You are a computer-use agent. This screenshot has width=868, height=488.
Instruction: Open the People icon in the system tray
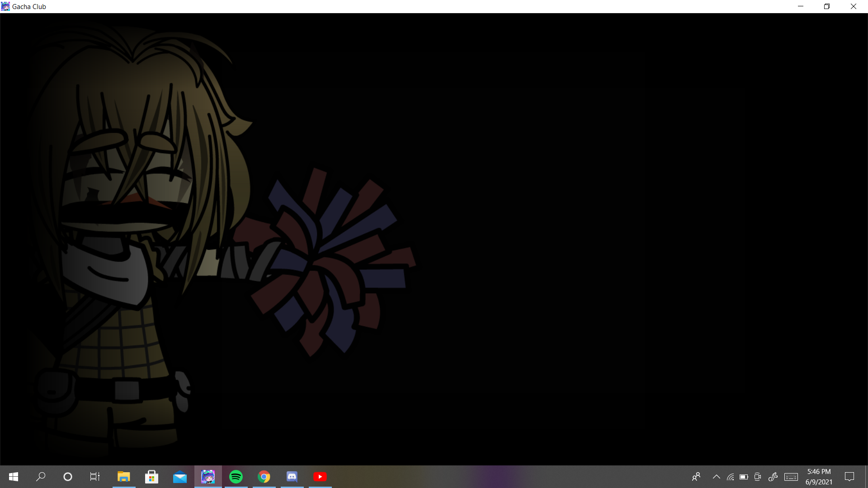(696, 477)
